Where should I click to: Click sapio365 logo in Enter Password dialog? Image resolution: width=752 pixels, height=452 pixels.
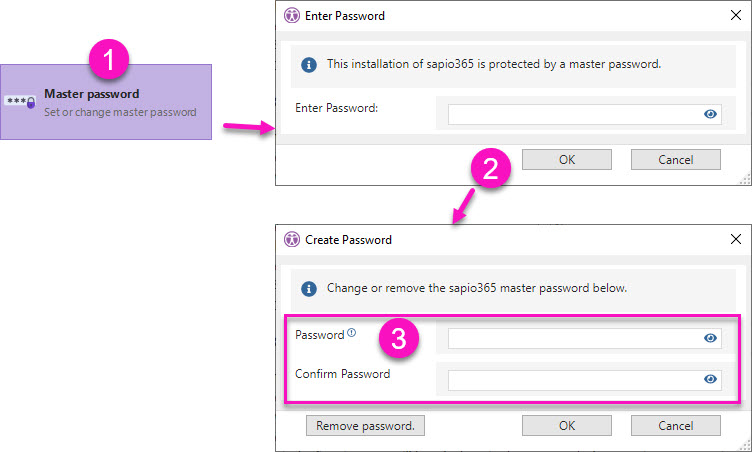tap(292, 16)
